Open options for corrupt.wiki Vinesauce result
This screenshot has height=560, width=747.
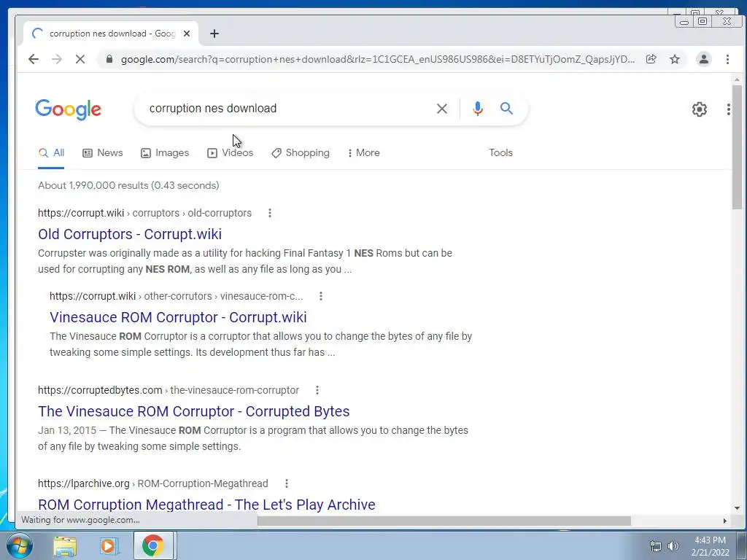pyautogui.click(x=321, y=296)
